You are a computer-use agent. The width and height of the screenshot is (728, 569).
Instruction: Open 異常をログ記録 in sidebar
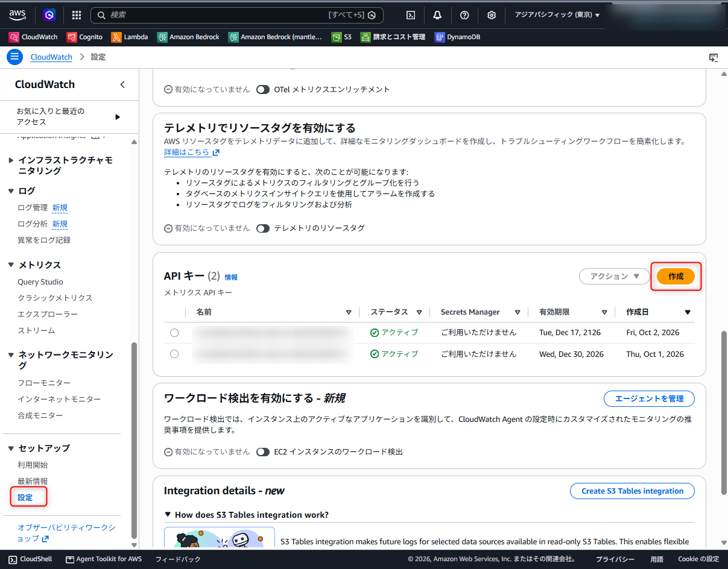coord(44,240)
